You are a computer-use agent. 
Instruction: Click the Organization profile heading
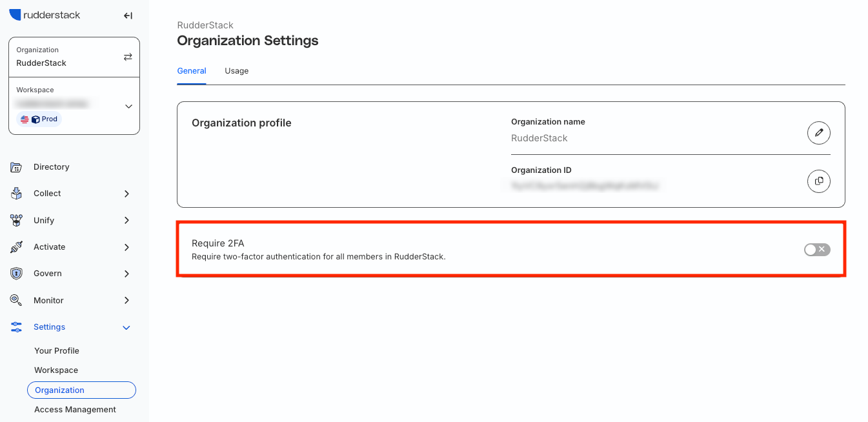coord(241,123)
